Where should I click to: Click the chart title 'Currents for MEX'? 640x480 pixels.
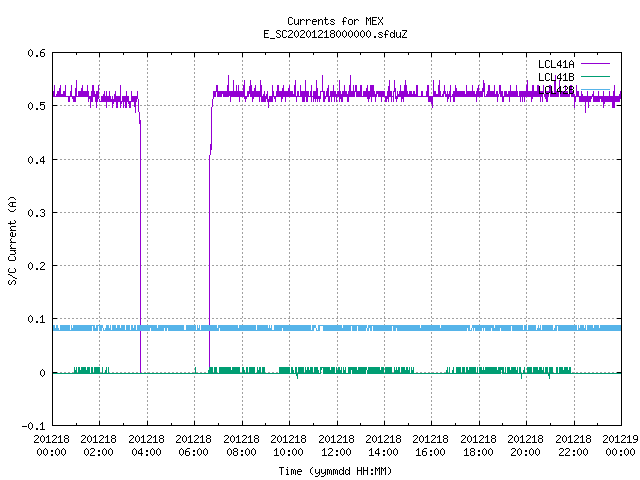coord(335,21)
